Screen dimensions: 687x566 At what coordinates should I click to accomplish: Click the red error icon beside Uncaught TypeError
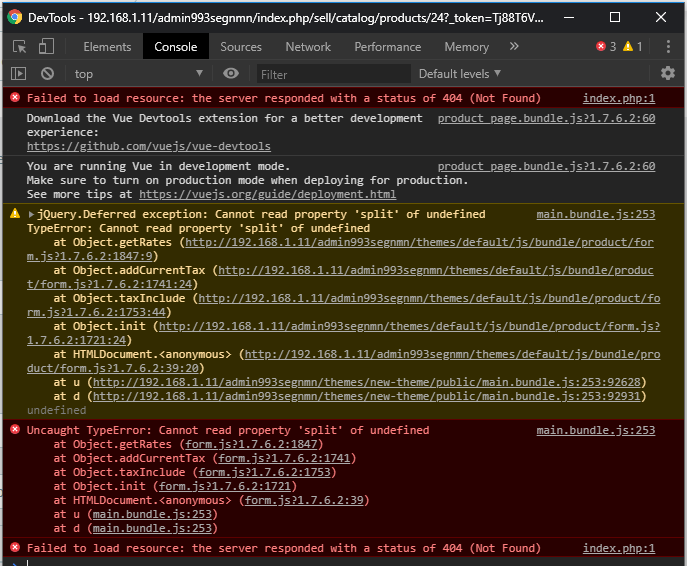pos(15,429)
